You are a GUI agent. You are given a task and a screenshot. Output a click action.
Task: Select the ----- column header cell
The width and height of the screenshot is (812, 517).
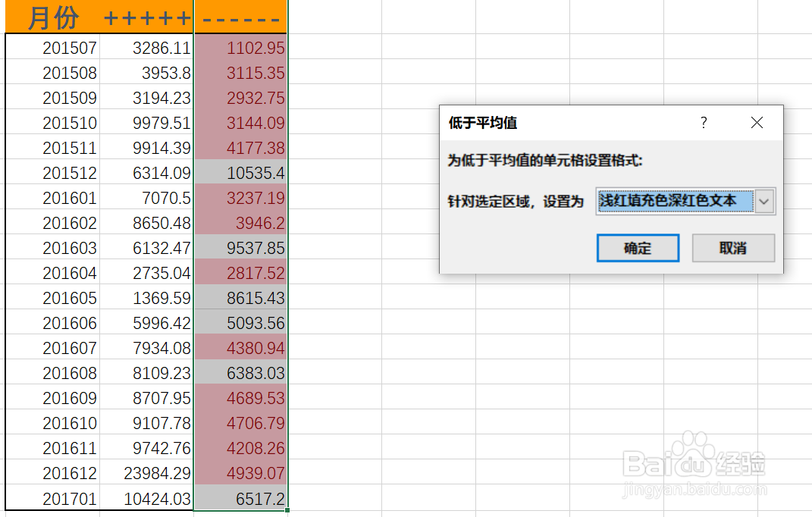[x=240, y=17]
